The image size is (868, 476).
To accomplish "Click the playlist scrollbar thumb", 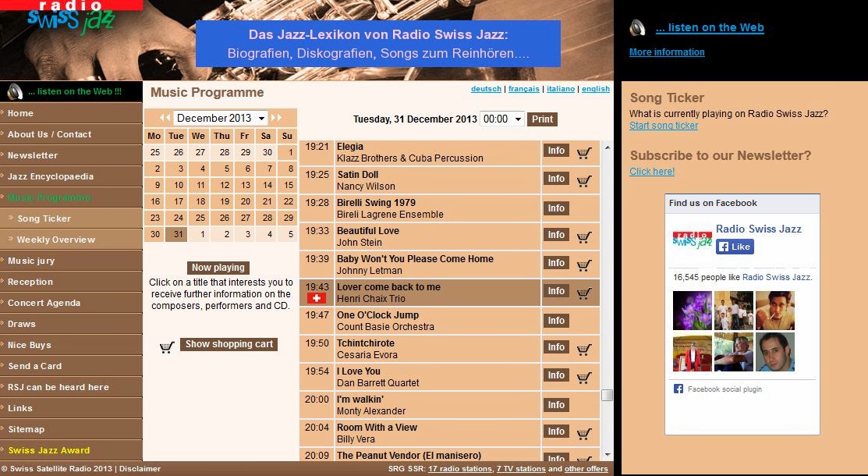I will 608,395.
